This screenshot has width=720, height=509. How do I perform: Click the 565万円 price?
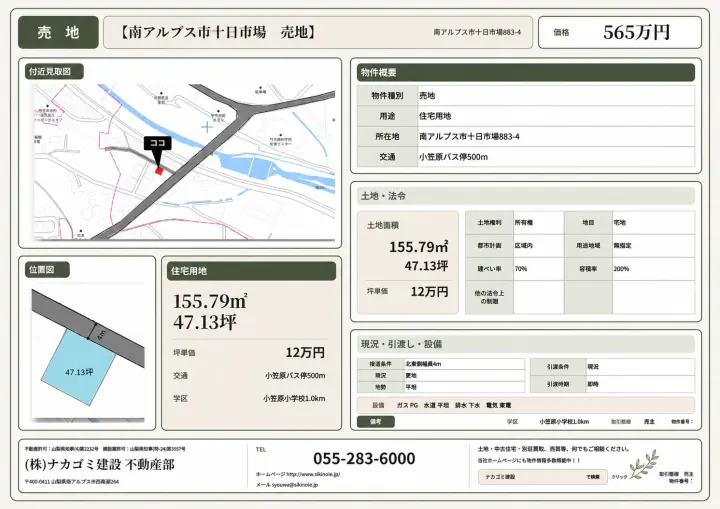(636, 32)
